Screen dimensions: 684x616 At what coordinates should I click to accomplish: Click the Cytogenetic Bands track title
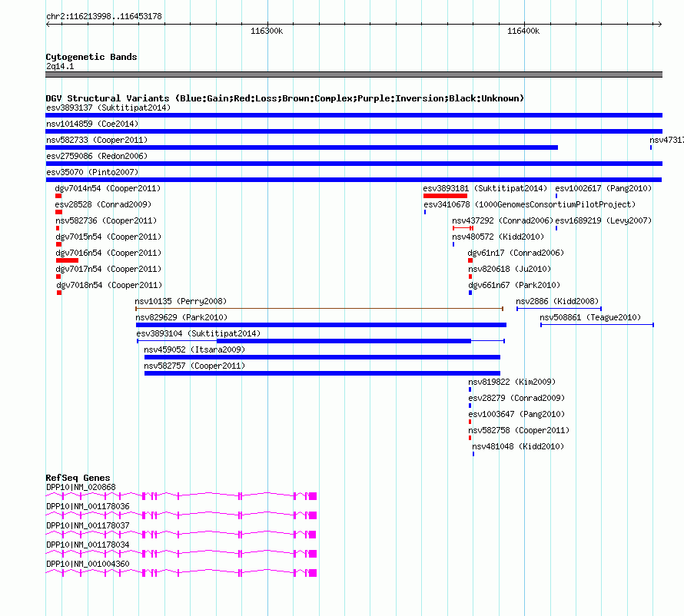click(x=91, y=57)
